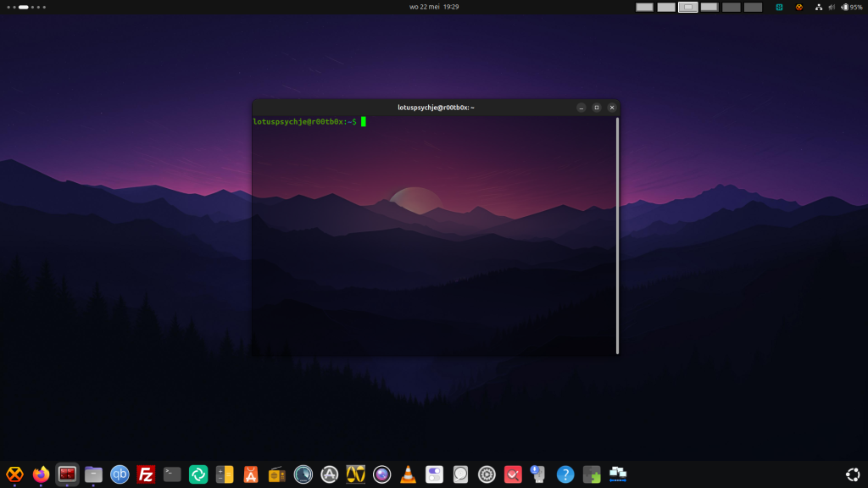The height and width of the screenshot is (488, 868).
Task: Open the toggle-switches Tweaks icon
Action: point(434,474)
